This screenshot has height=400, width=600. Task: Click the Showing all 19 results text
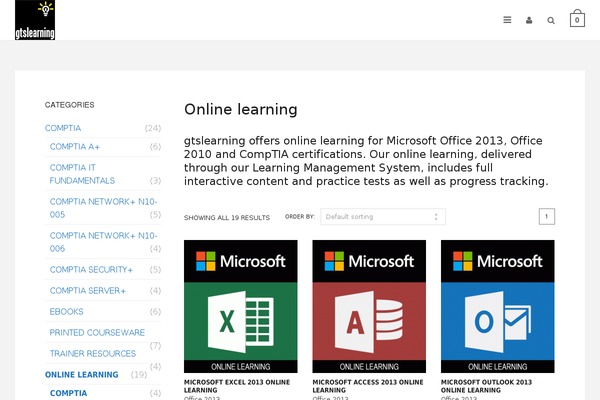pos(227,218)
